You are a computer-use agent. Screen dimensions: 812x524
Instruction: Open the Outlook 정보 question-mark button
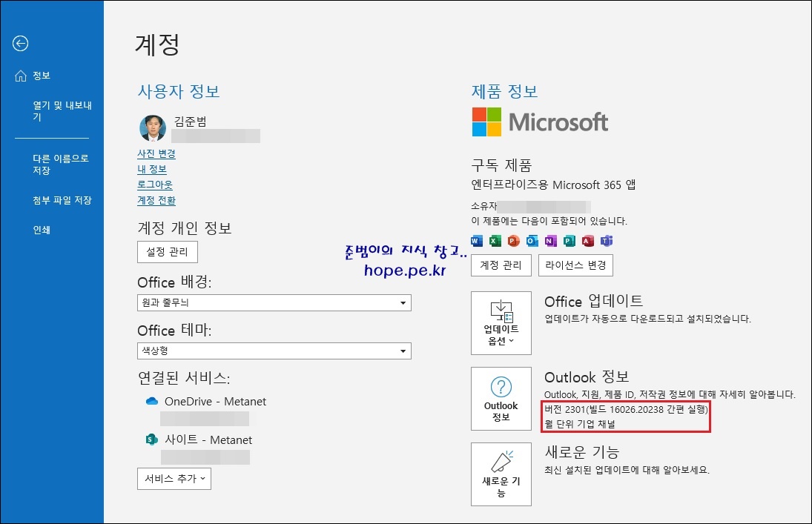501,399
